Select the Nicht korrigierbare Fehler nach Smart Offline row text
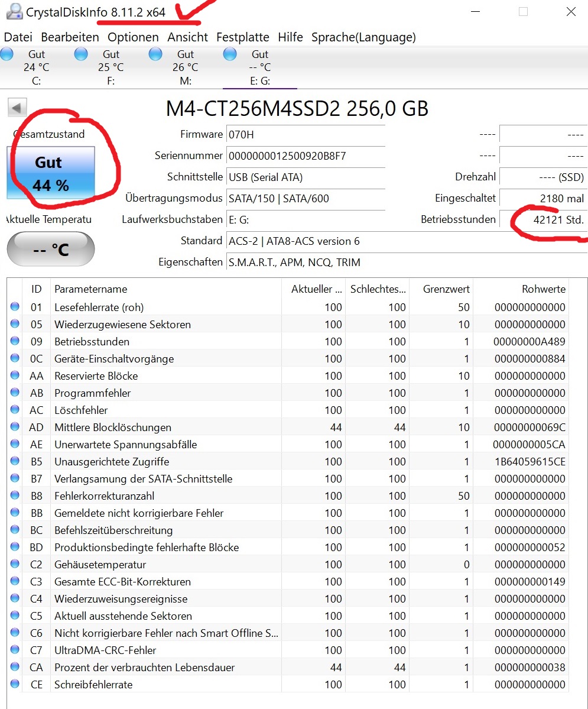This screenshot has height=709, width=588. (166, 633)
